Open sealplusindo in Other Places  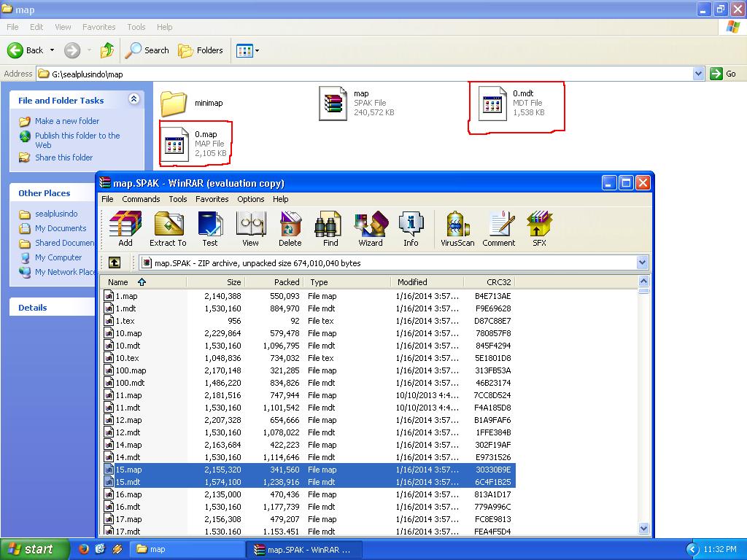click(x=55, y=214)
